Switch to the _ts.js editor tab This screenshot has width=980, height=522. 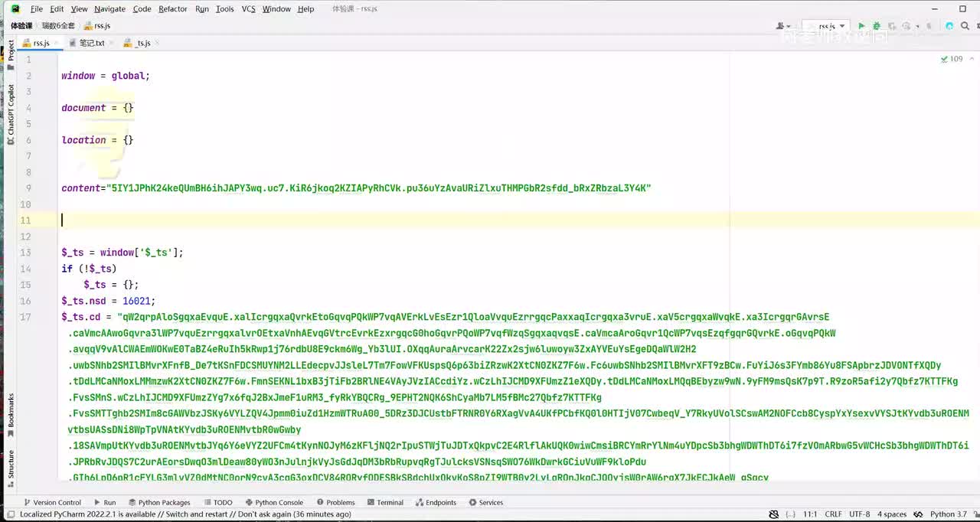(x=139, y=43)
